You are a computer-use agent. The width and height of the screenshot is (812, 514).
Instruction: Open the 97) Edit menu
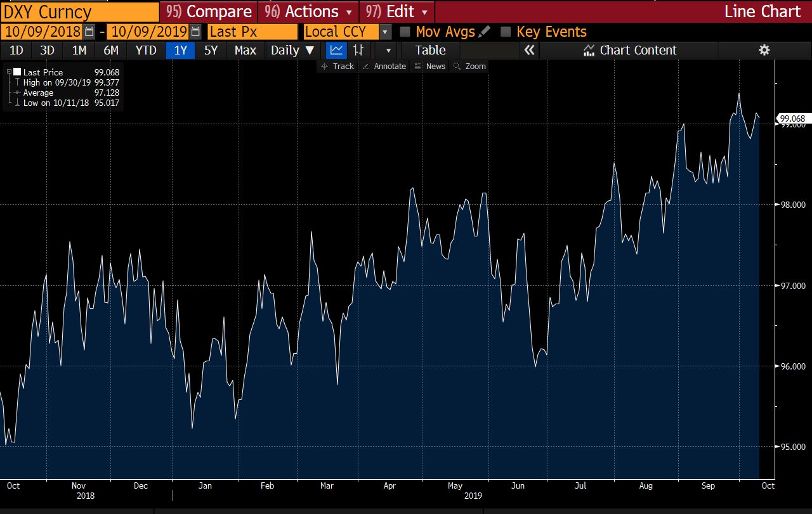(396, 11)
